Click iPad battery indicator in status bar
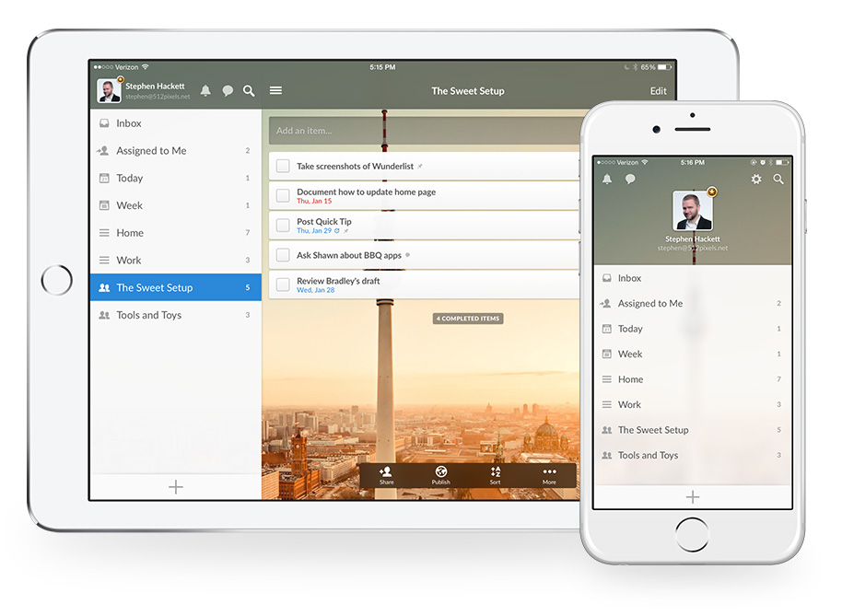The width and height of the screenshot is (842, 616). (x=665, y=67)
